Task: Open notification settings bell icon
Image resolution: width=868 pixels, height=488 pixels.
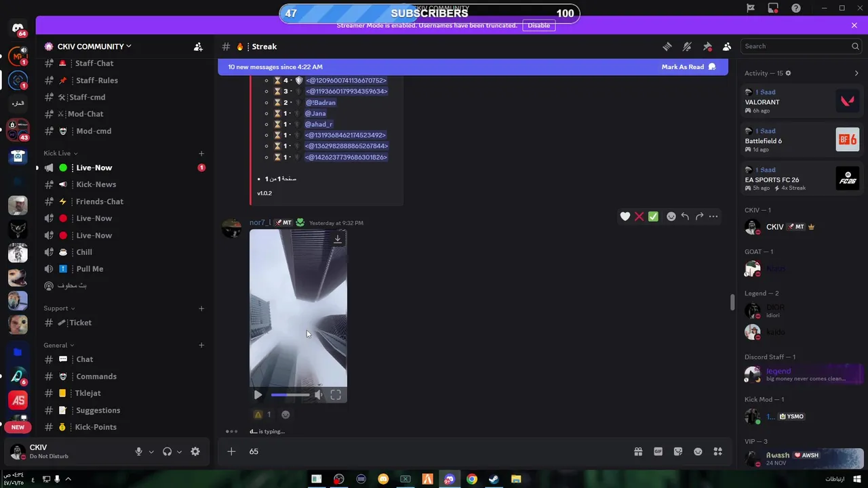Action: click(x=687, y=47)
